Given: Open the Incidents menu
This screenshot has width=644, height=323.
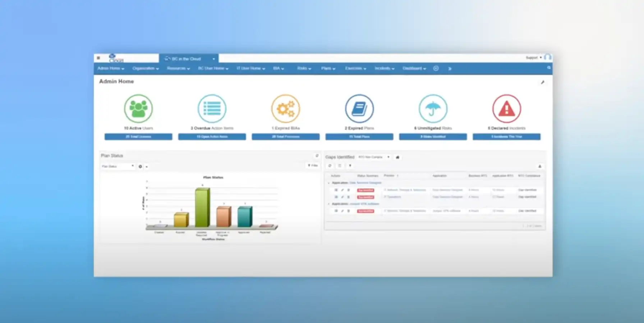Looking at the screenshot, I should coord(385,68).
